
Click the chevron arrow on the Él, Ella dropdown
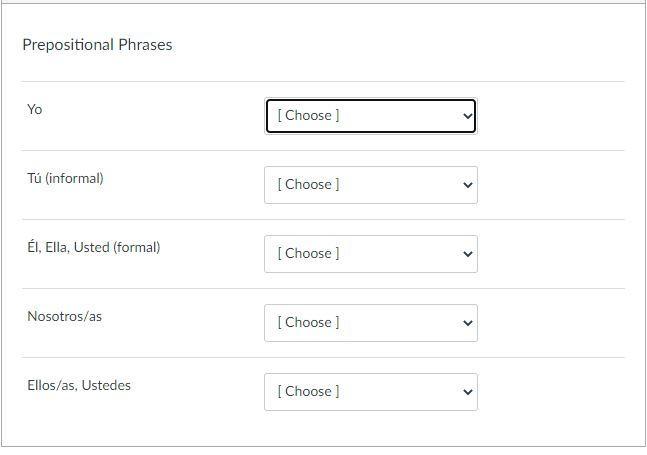[467, 254]
